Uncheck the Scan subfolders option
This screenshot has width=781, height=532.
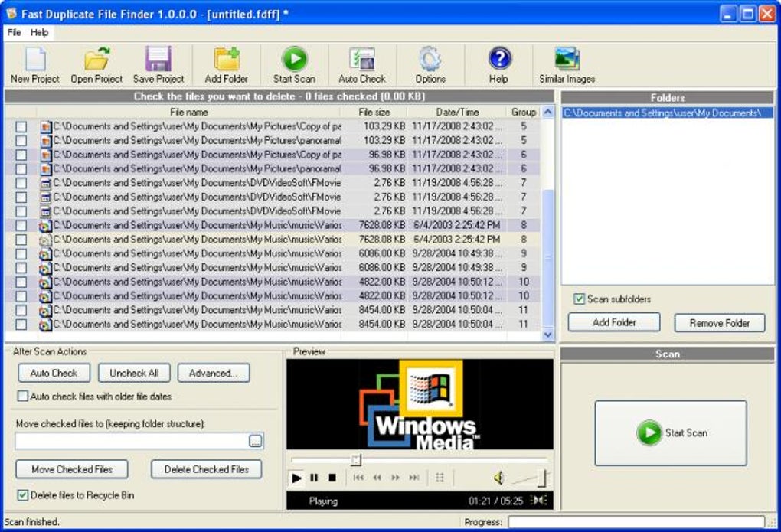point(579,299)
